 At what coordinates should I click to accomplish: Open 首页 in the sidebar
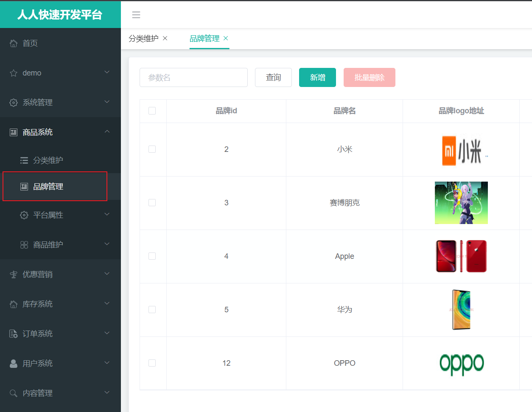[x=60, y=43]
